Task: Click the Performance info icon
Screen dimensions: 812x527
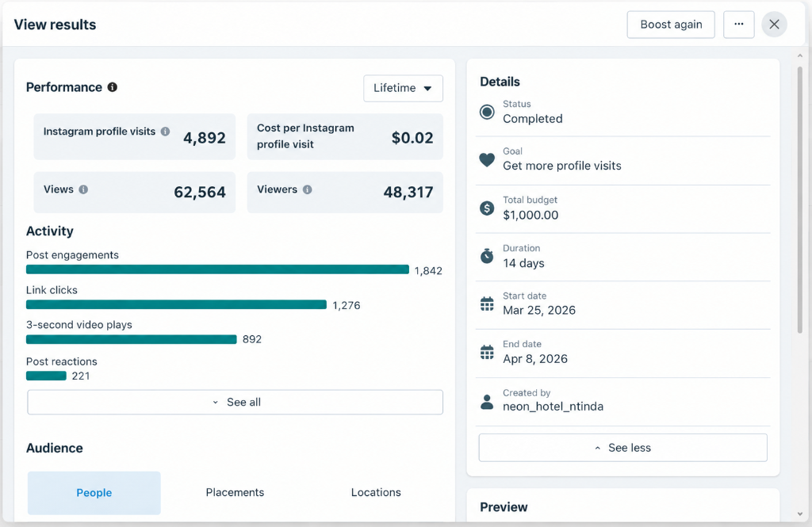Action: point(113,87)
